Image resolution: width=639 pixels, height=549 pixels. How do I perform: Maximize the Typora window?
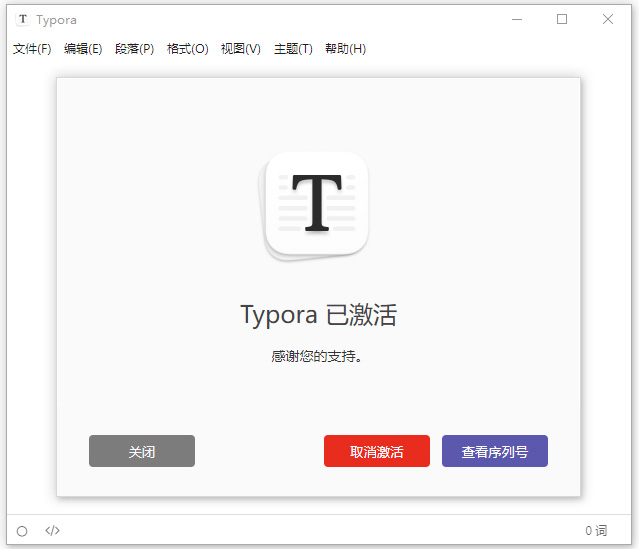(562, 19)
